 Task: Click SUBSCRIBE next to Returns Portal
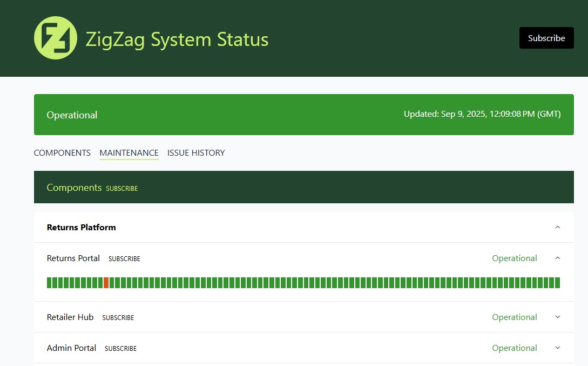pos(124,258)
